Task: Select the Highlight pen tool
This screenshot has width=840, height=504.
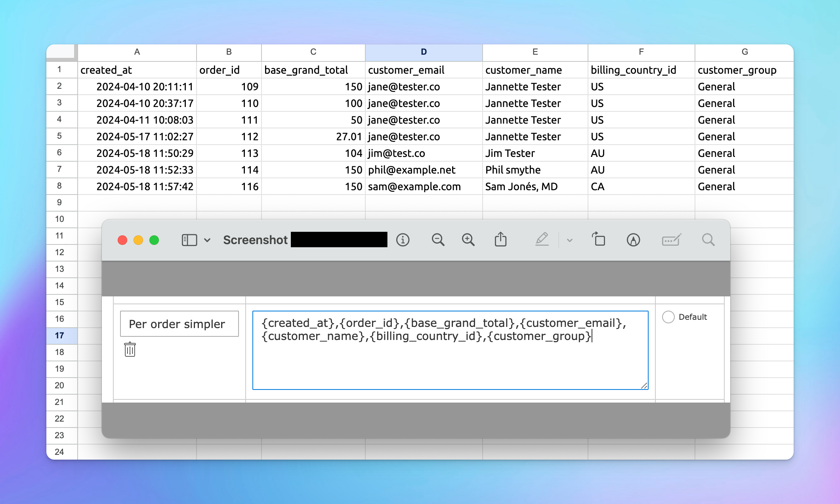Action: click(542, 239)
